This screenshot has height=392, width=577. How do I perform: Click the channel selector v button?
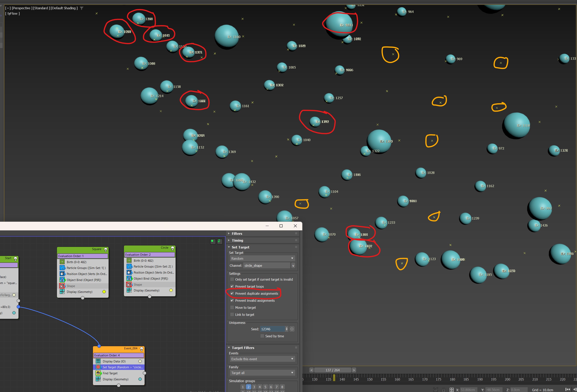293,266
